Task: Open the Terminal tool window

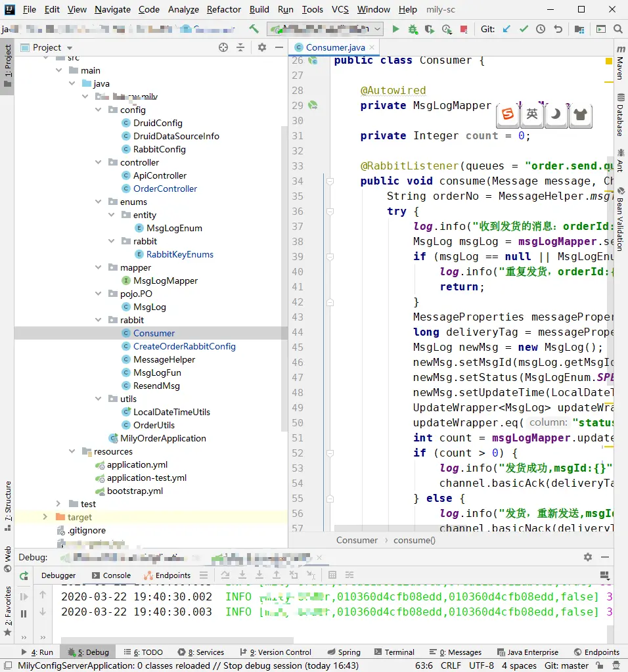Action: click(x=394, y=652)
